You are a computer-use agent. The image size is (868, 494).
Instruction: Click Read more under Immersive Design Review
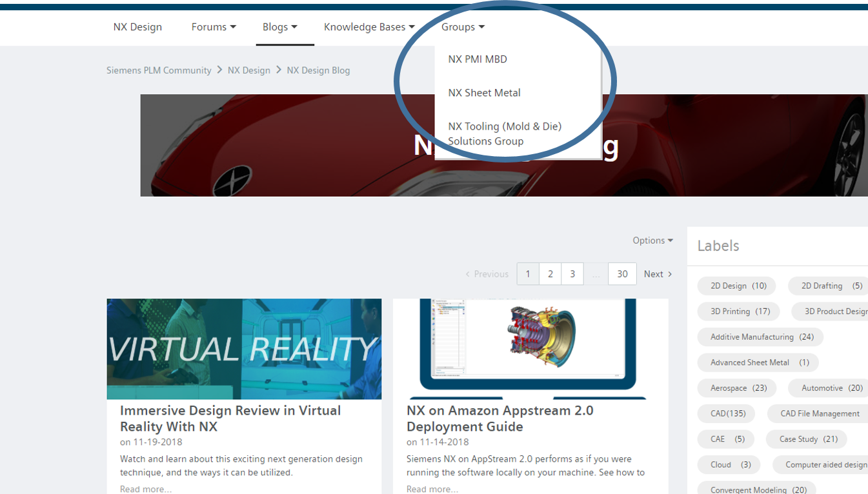146,489
